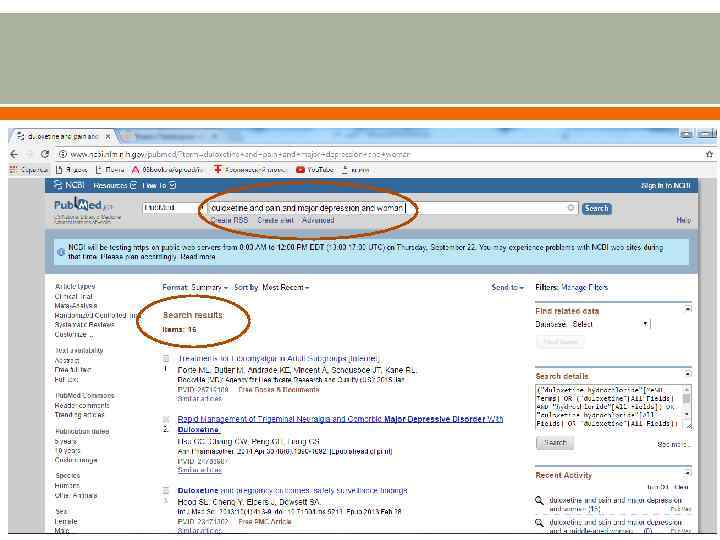Open the Send to dropdown
The width and height of the screenshot is (720, 540).
(x=507, y=287)
